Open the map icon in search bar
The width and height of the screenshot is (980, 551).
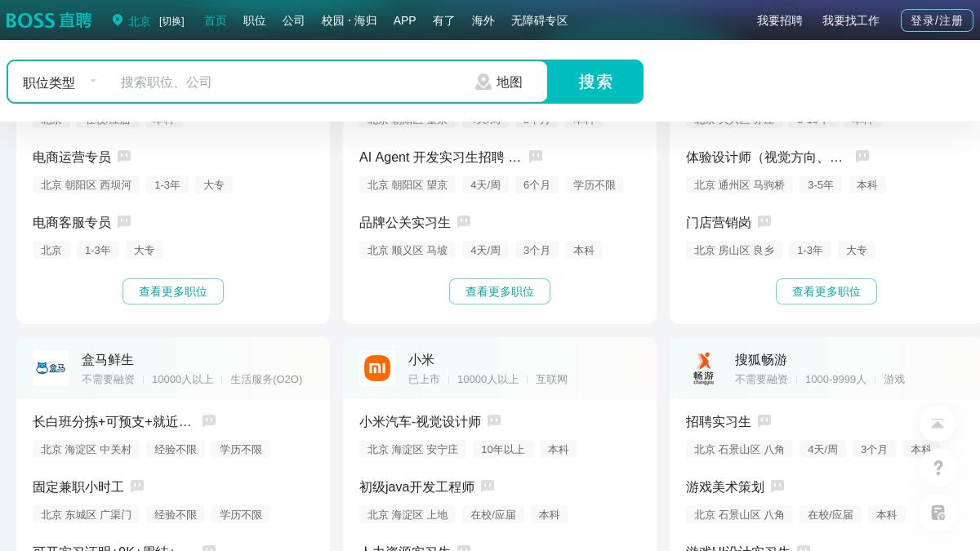point(483,82)
